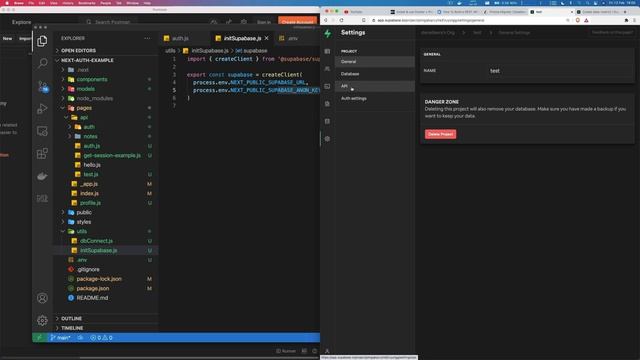Click Sign In in Postman window

tap(264, 22)
